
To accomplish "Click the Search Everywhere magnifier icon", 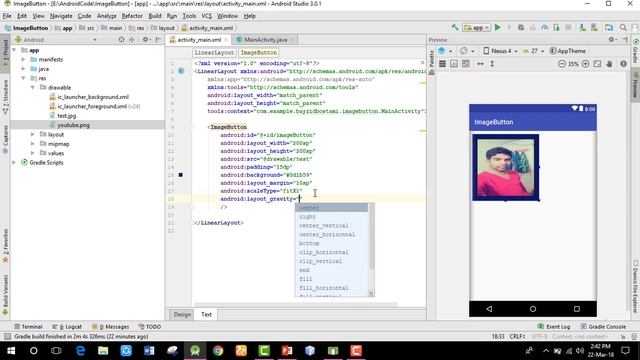I will tap(623, 27).
